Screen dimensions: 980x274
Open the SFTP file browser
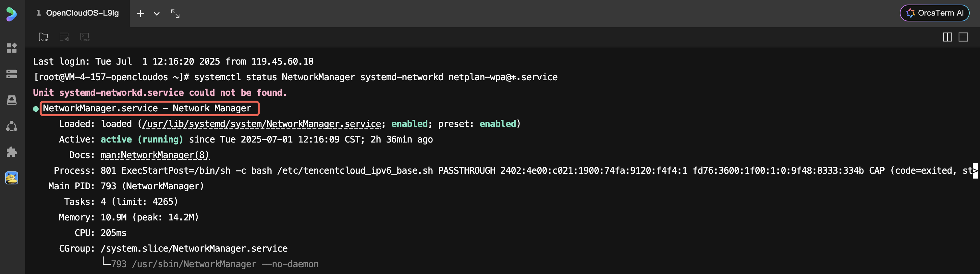[x=43, y=37]
